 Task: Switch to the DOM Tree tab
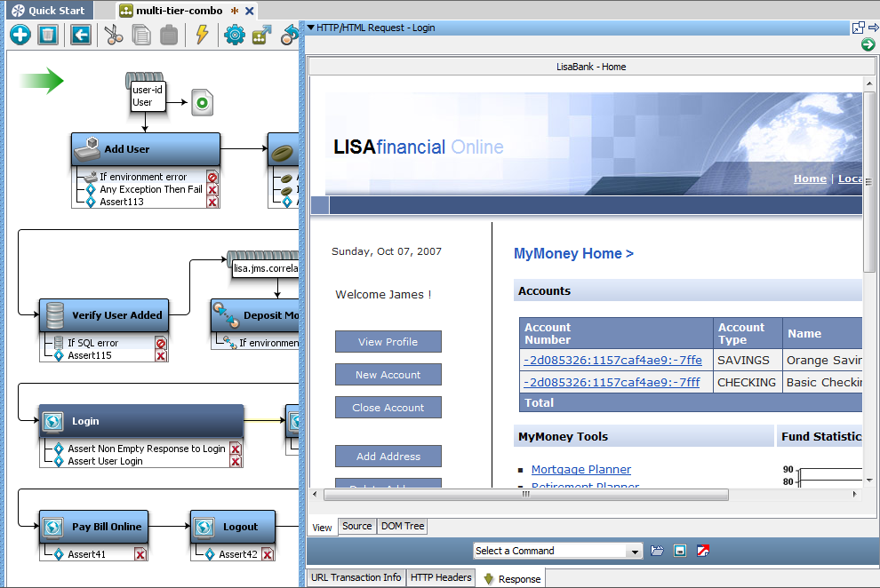(403, 527)
